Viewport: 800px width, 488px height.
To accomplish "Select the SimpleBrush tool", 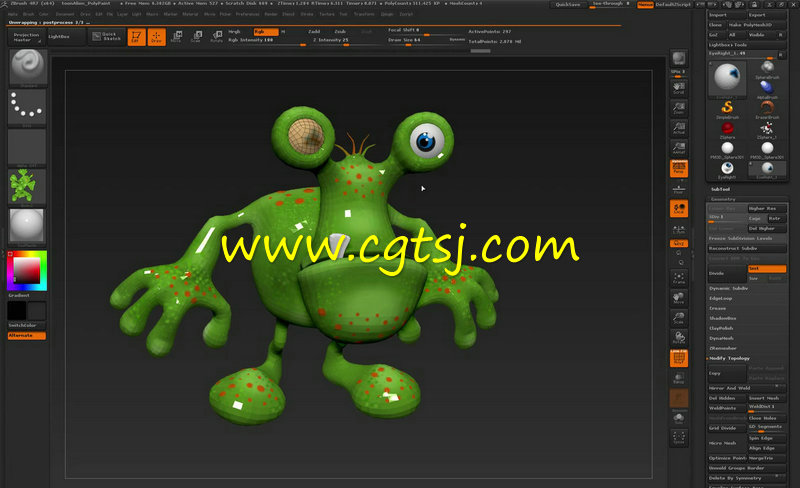I will point(727,109).
